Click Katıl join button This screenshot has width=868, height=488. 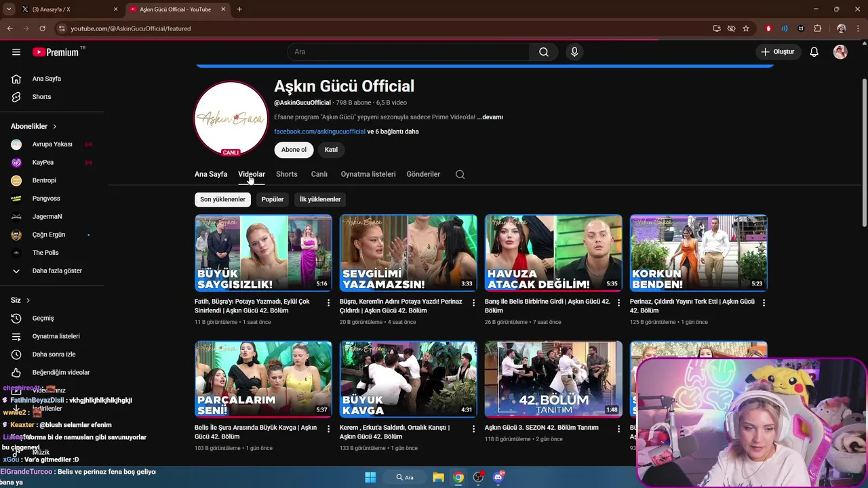331,150
